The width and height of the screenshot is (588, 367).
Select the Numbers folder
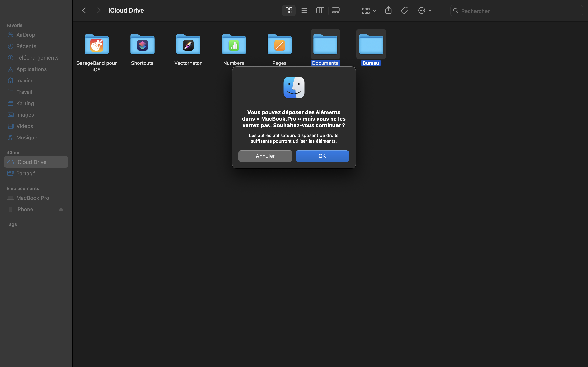pyautogui.click(x=234, y=45)
